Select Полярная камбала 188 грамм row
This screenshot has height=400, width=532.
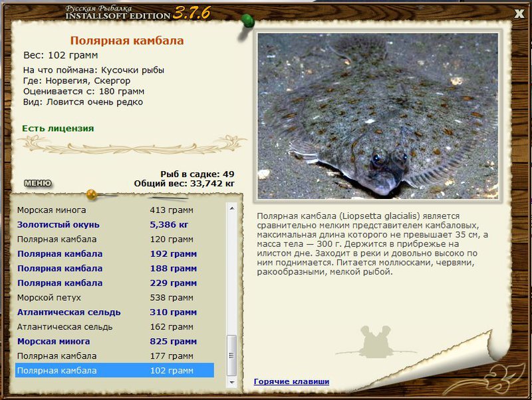(114, 269)
